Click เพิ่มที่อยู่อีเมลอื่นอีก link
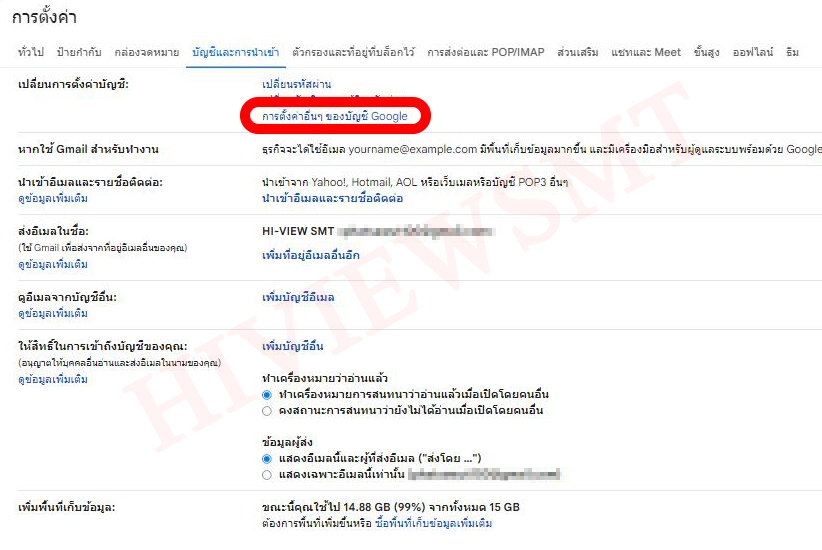Screen dimensions: 822x550 tap(310, 256)
